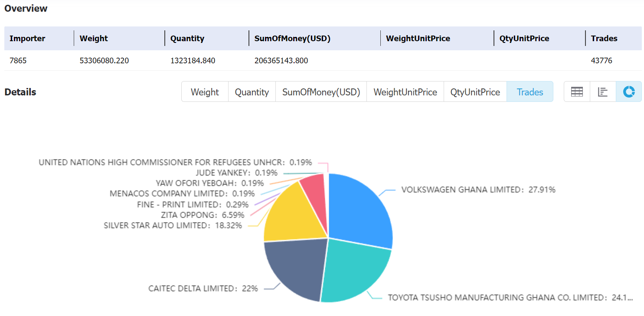
Task: Click the SumOfMoney(USD) column header
Action: (293, 38)
